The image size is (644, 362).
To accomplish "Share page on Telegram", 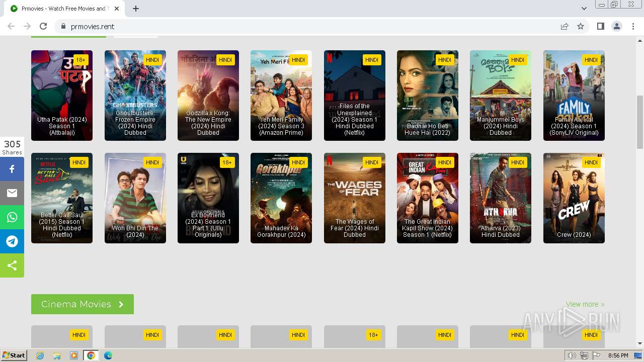I will (12, 241).
